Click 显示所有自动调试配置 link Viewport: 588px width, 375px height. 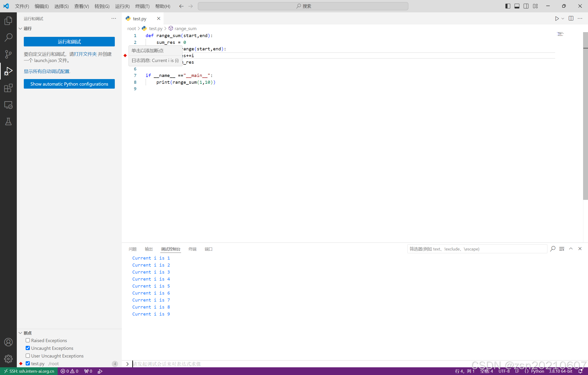pyautogui.click(x=47, y=71)
